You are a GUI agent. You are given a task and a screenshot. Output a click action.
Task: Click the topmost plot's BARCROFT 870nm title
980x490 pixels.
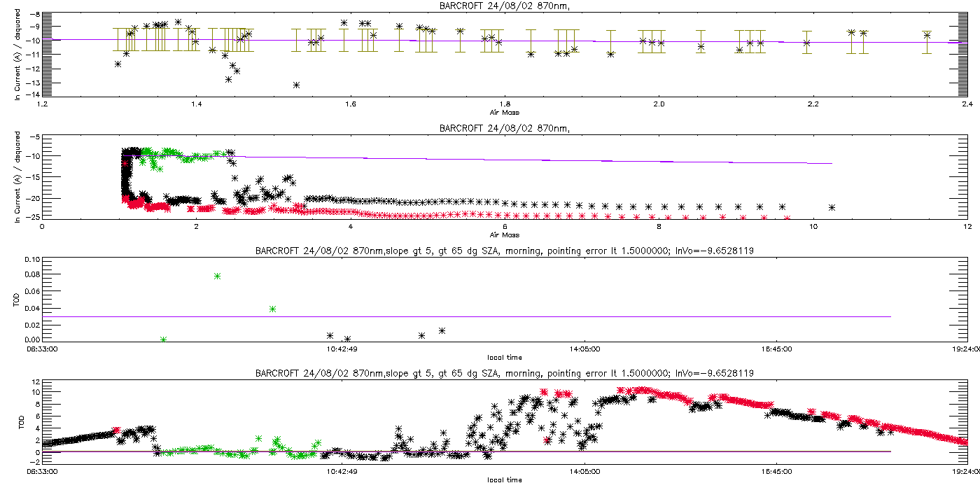[x=504, y=6]
